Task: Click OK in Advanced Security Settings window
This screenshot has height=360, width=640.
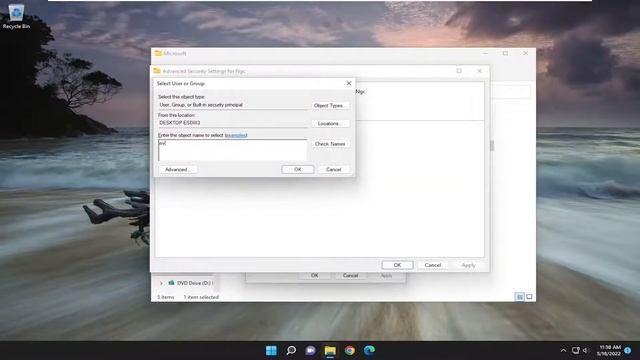Action: coord(397,265)
